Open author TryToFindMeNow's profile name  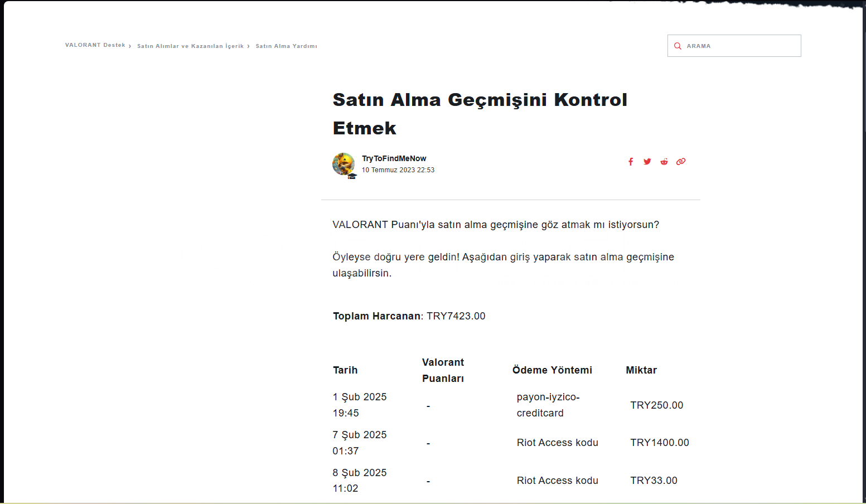pos(394,158)
